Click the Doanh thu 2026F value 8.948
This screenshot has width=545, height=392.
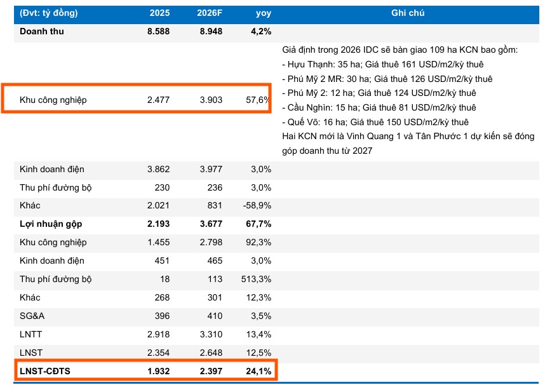(x=211, y=31)
